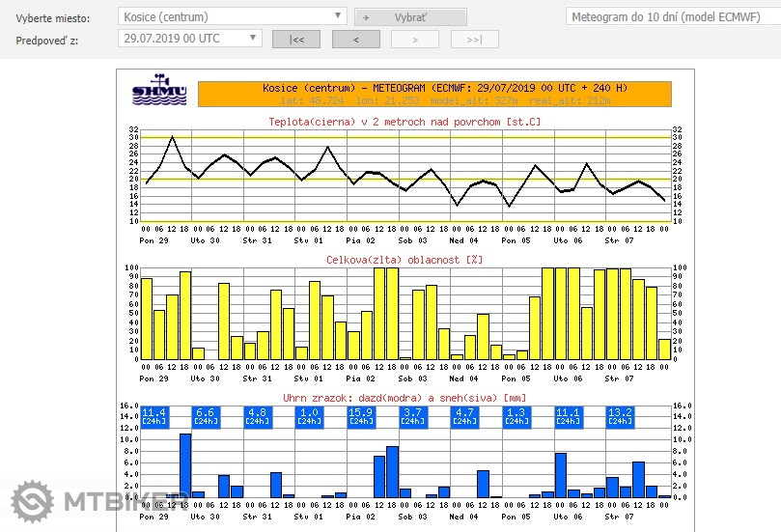Viewport: 781px width, 532px height.
Task: Open the Kosice (centrum) city dropdown
Action: (x=232, y=16)
